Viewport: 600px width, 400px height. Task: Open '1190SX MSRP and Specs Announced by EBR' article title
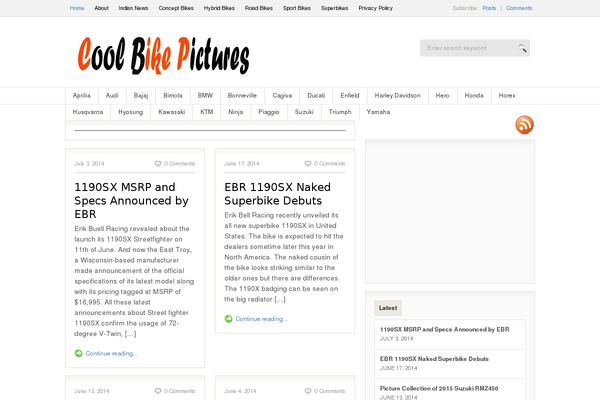click(x=131, y=201)
